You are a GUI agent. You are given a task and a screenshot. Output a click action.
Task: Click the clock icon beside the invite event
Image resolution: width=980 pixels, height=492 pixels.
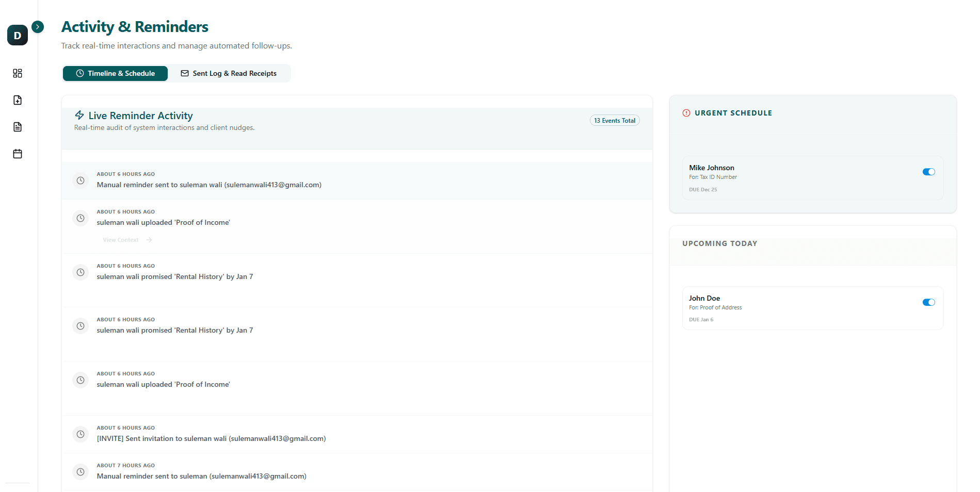click(81, 434)
